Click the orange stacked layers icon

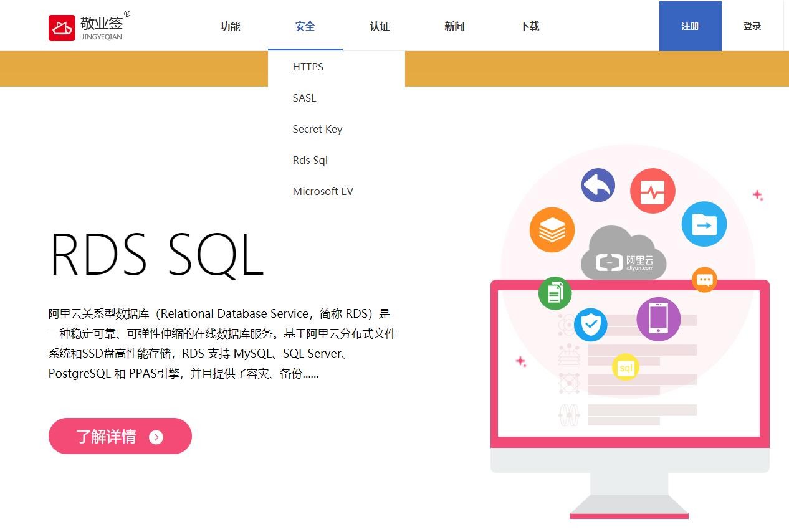tap(552, 230)
